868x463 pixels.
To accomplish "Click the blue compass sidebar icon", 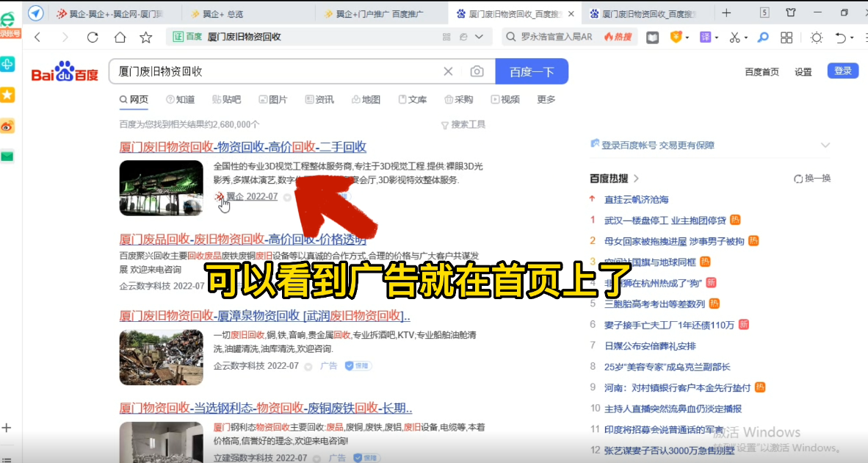I will [x=35, y=13].
